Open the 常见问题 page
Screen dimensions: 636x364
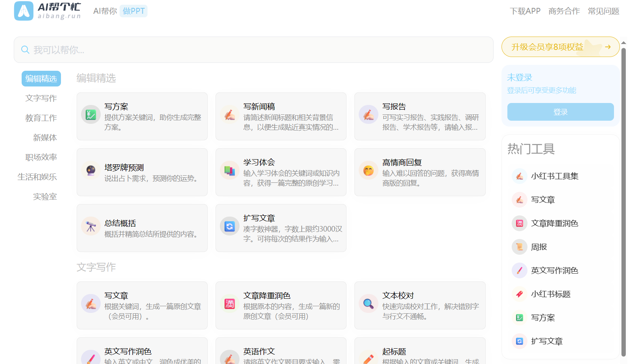(x=603, y=11)
